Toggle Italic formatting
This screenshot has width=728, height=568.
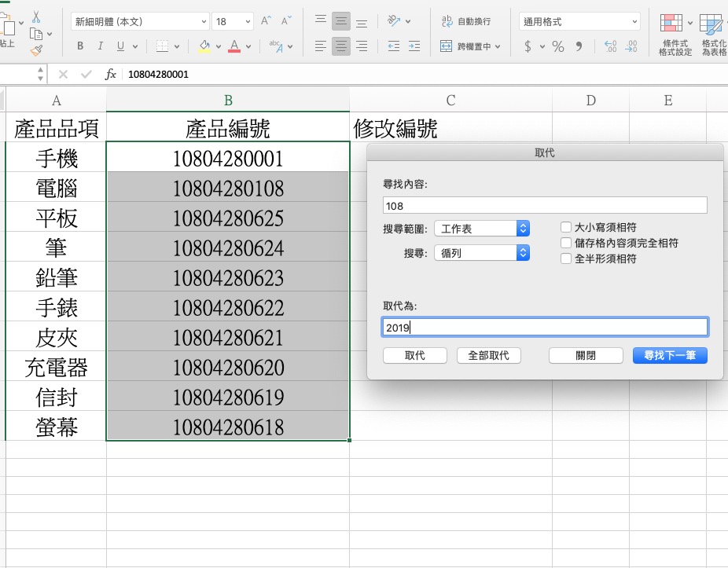pos(100,46)
